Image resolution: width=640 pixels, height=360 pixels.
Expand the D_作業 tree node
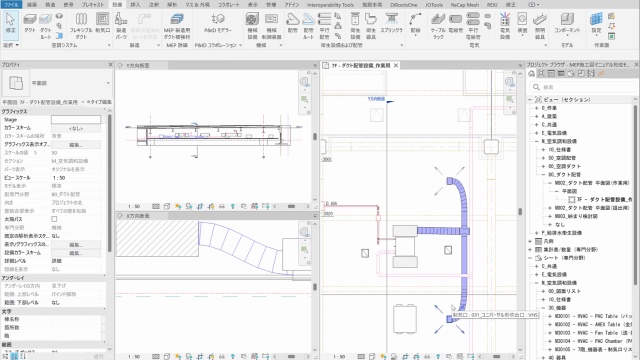[537, 108]
